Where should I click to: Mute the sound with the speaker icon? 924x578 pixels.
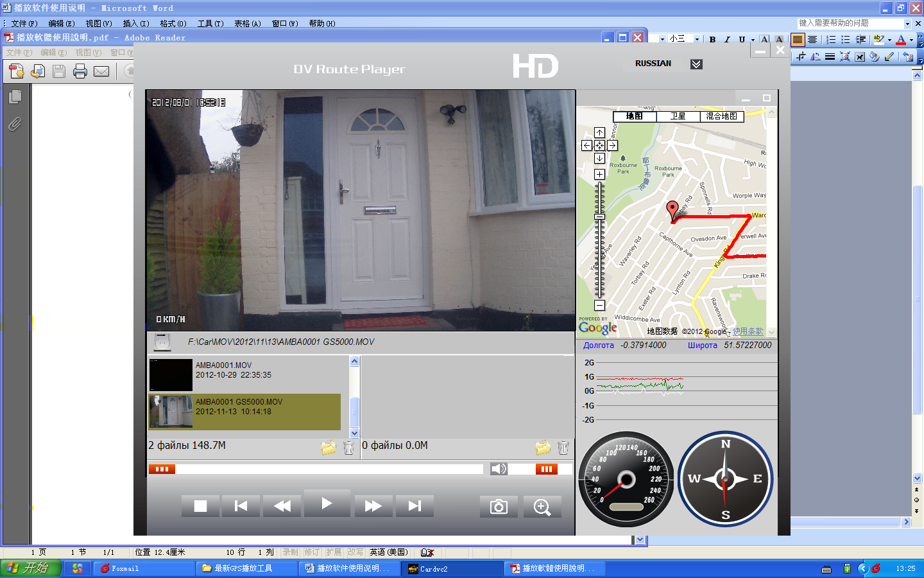pos(499,469)
